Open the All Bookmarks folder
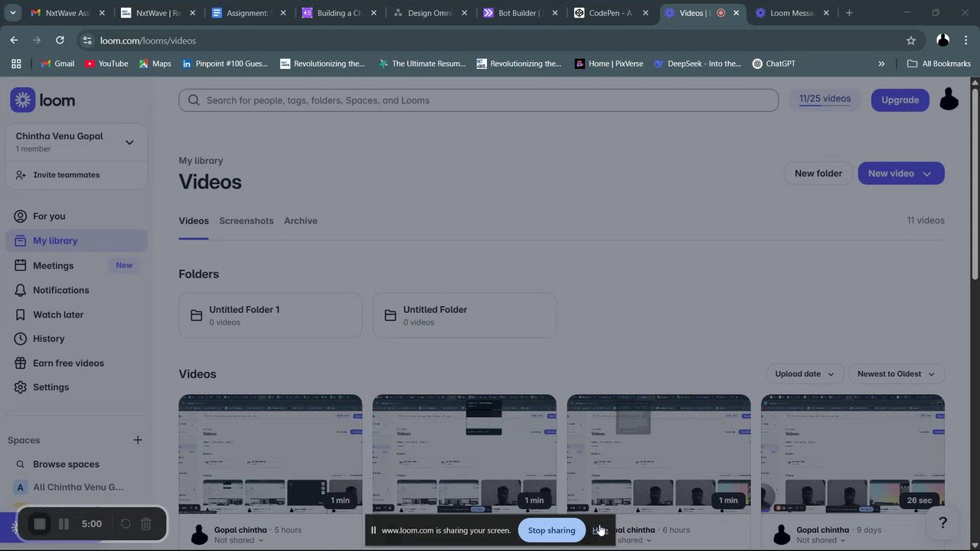Image resolution: width=980 pixels, height=551 pixels. point(939,64)
